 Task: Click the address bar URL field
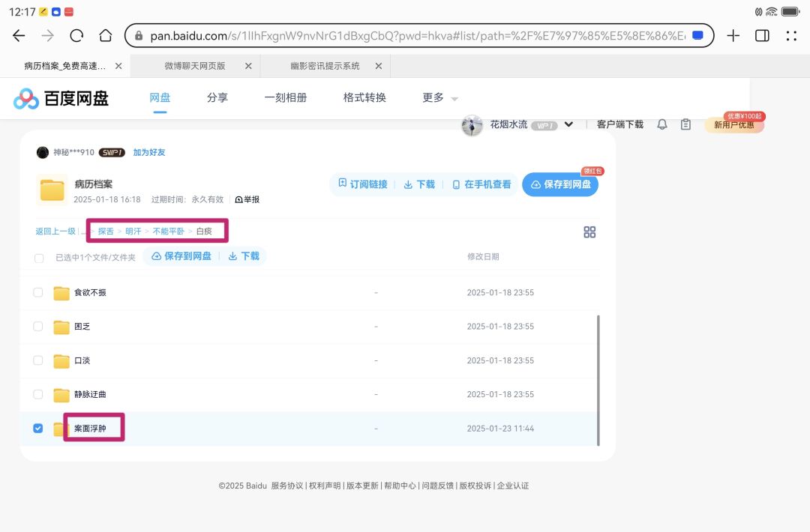click(418, 36)
